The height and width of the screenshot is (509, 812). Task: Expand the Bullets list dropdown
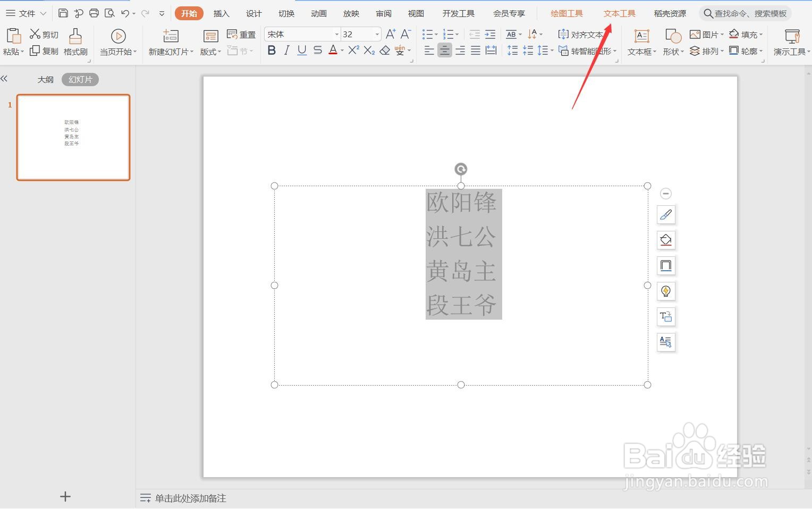click(x=436, y=35)
